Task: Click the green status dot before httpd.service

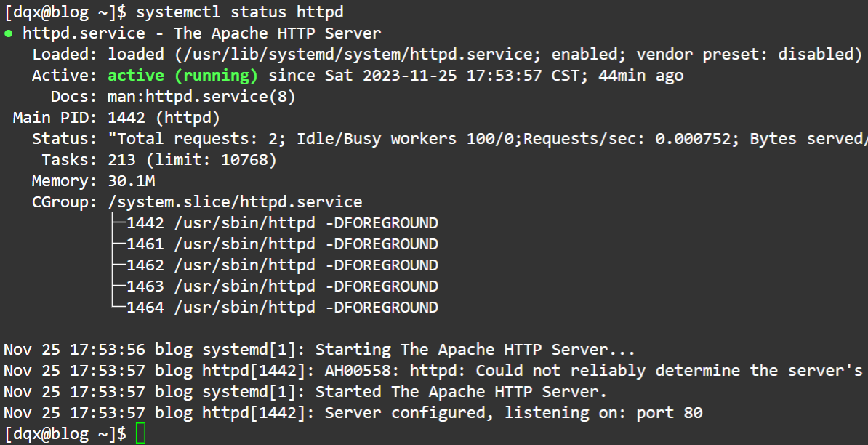Action: (x=8, y=33)
